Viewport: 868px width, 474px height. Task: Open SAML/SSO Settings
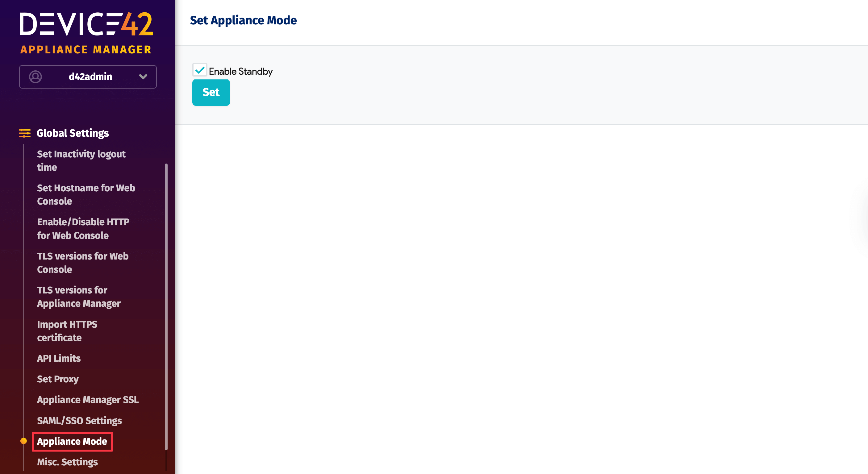pyautogui.click(x=80, y=420)
